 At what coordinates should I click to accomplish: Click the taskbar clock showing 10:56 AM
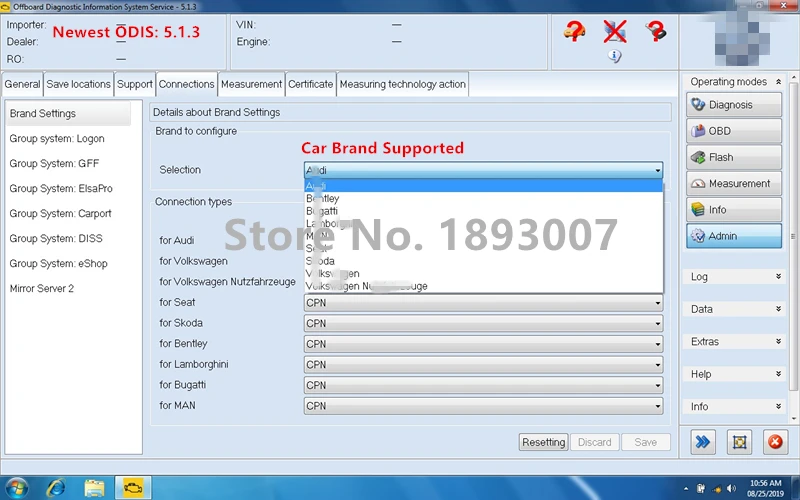[765, 488]
